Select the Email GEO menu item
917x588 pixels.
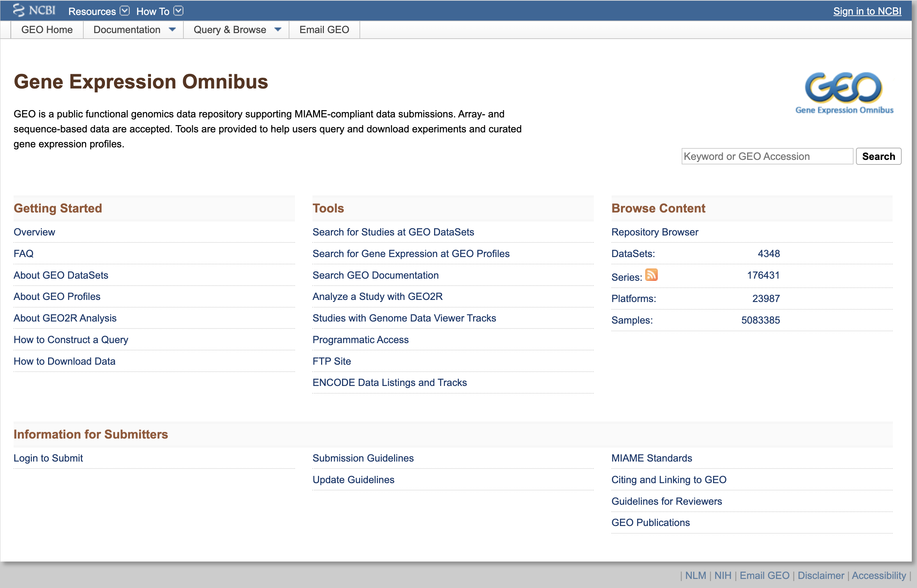point(324,29)
